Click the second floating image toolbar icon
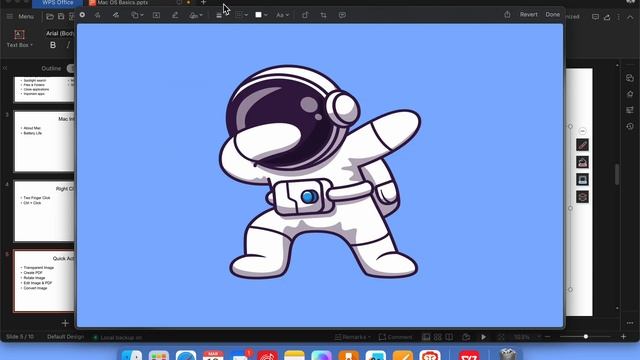Screen dimensions: 640x360 click(x=582, y=162)
